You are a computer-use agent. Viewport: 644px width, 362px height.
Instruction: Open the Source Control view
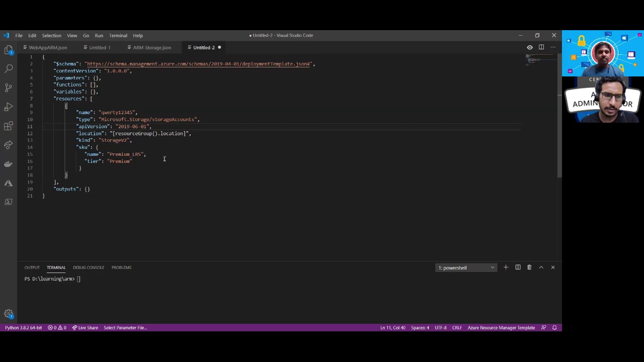(9, 87)
